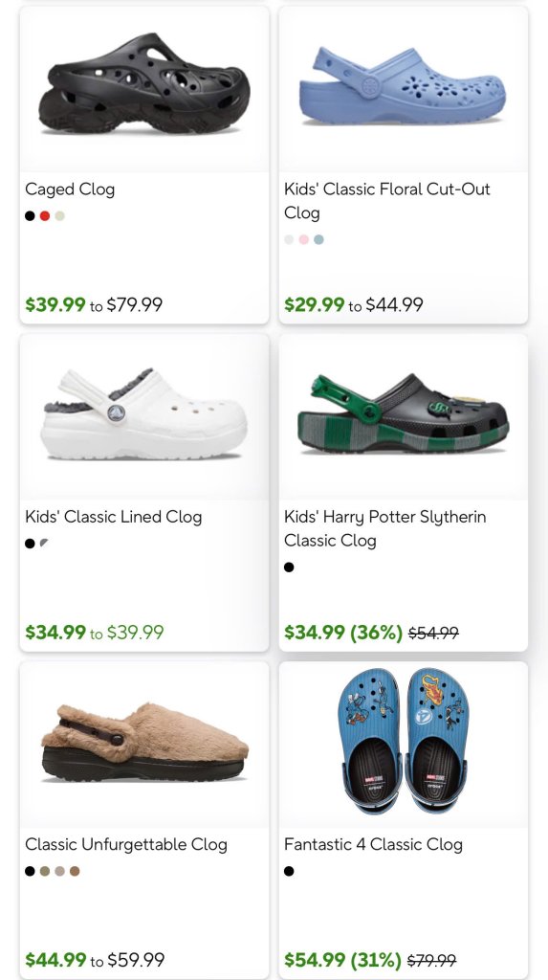Open the blue Floral Cut-Out Clog image

tap(403, 85)
